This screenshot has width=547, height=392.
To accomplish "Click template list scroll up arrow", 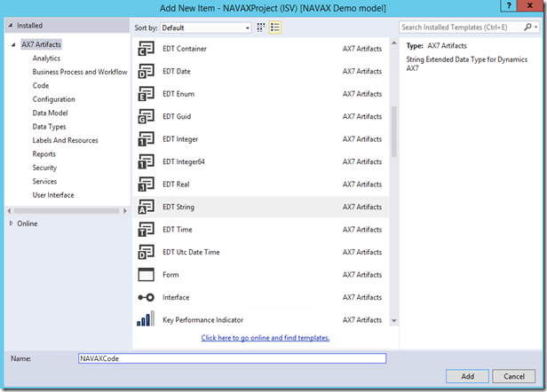I will pos(394,43).
